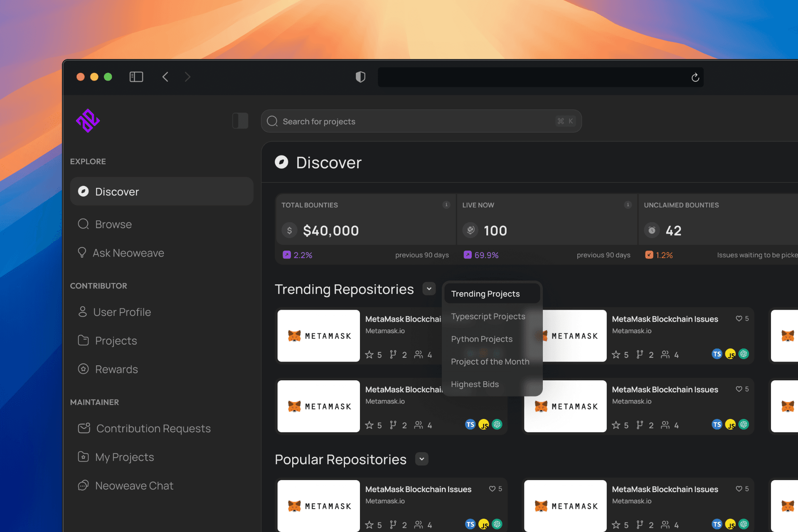This screenshot has width=798, height=532.
Task: Click the browser privacy shield icon
Action: pyautogui.click(x=360, y=77)
